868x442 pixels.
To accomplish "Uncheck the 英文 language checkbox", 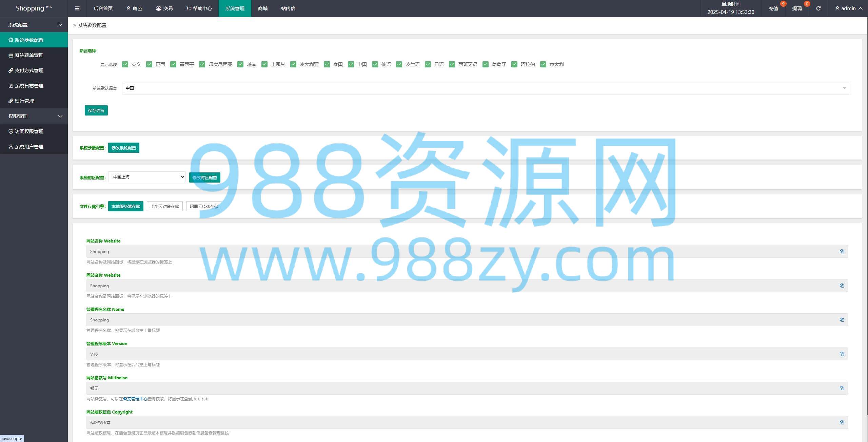I will pos(125,64).
